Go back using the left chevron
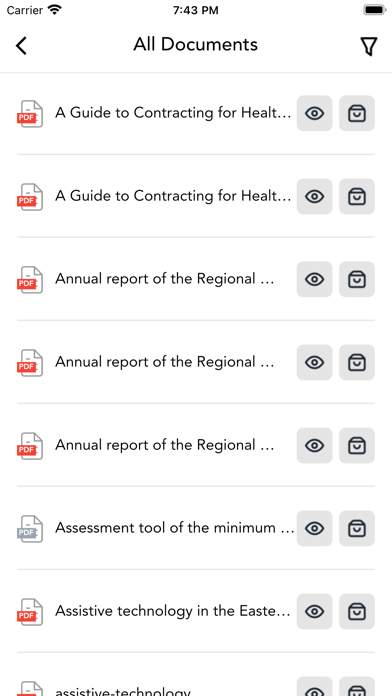Viewport: 392px width, 696px height. point(21,45)
